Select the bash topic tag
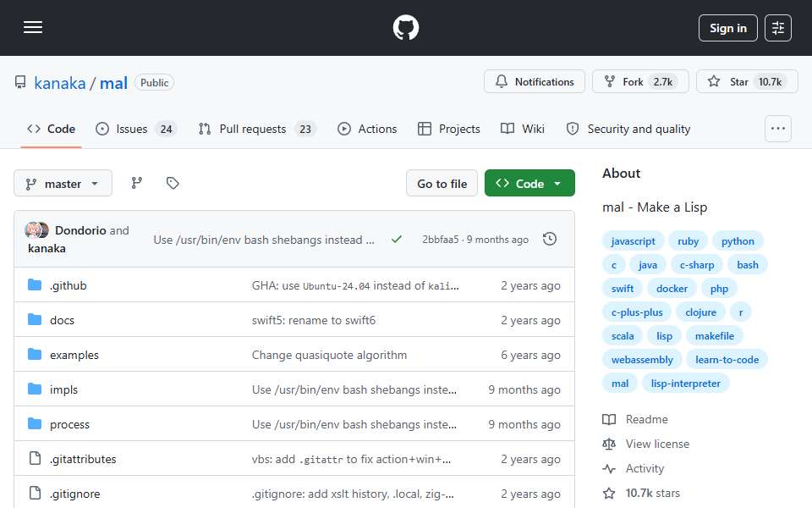This screenshot has height=508, width=812. pyautogui.click(x=747, y=265)
